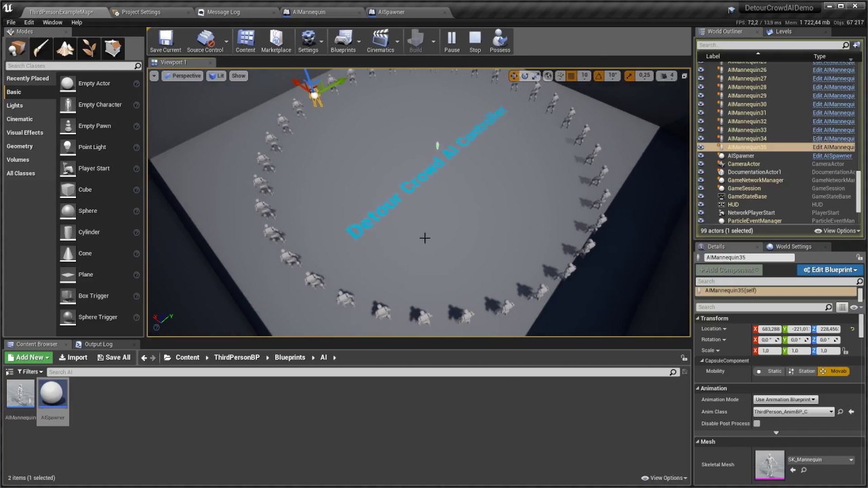868x488 pixels.
Task: Click the Show button in viewport
Action: coord(239,76)
